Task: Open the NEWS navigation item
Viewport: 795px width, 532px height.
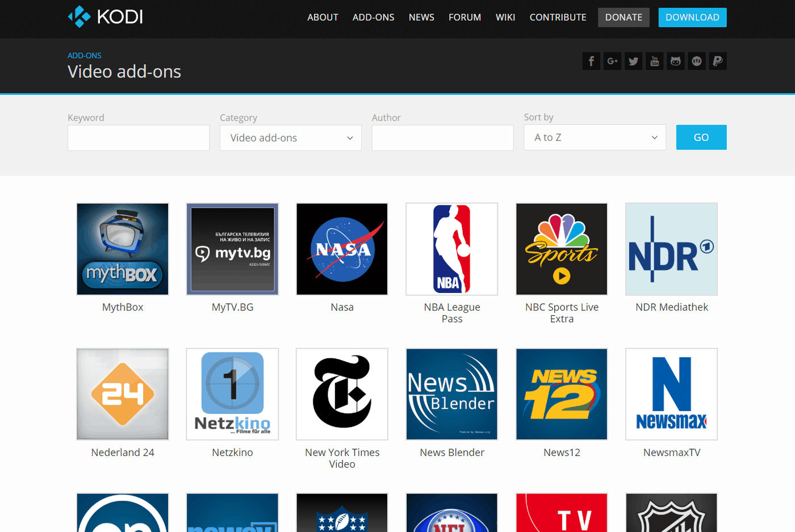Action: tap(421, 18)
